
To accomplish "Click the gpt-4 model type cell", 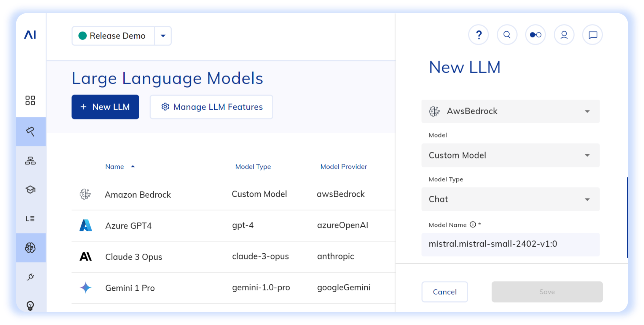I will (x=243, y=225).
